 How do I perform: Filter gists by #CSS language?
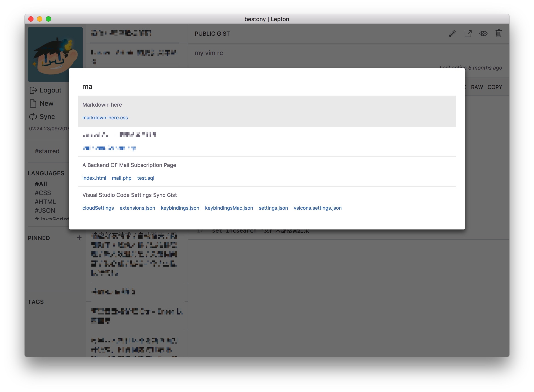pyautogui.click(x=43, y=193)
